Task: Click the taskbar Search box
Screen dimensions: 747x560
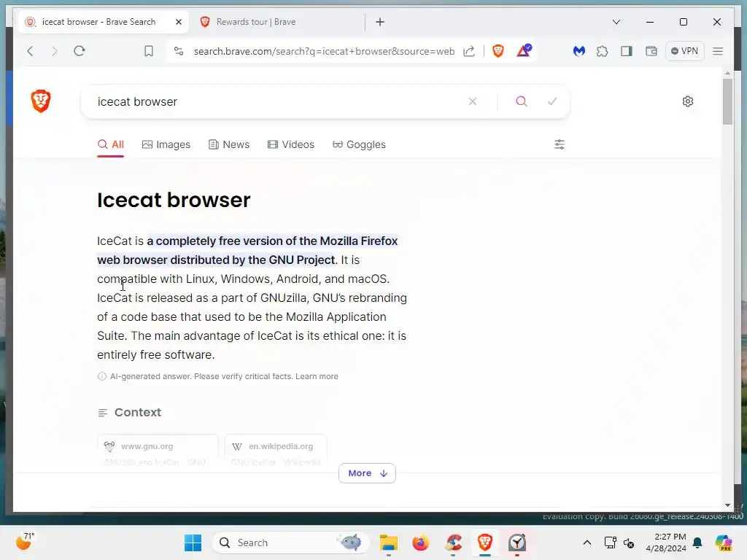Action: (x=290, y=542)
